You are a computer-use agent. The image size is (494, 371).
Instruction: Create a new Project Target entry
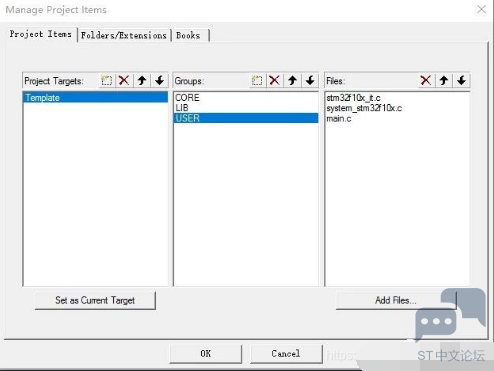(106, 81)
